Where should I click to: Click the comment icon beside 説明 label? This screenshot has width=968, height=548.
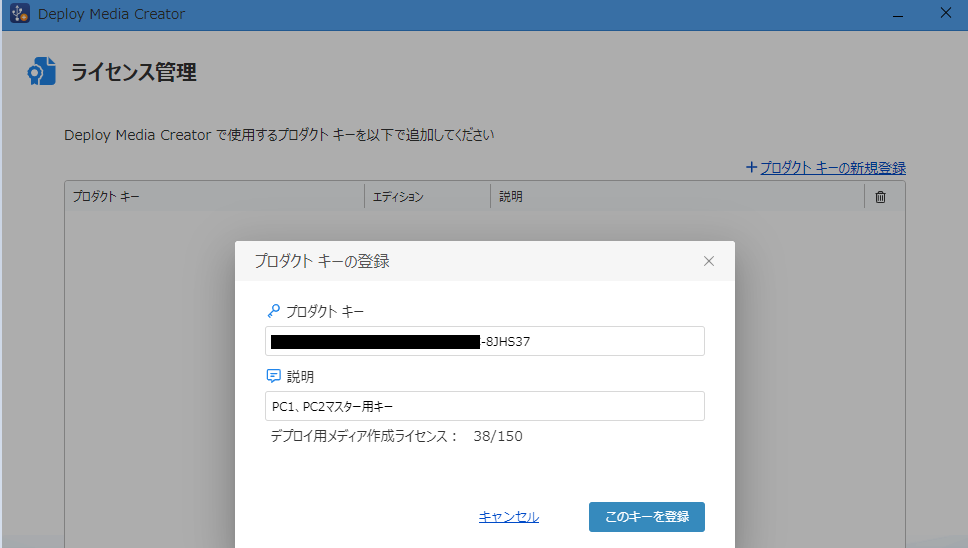coord(273,376)
